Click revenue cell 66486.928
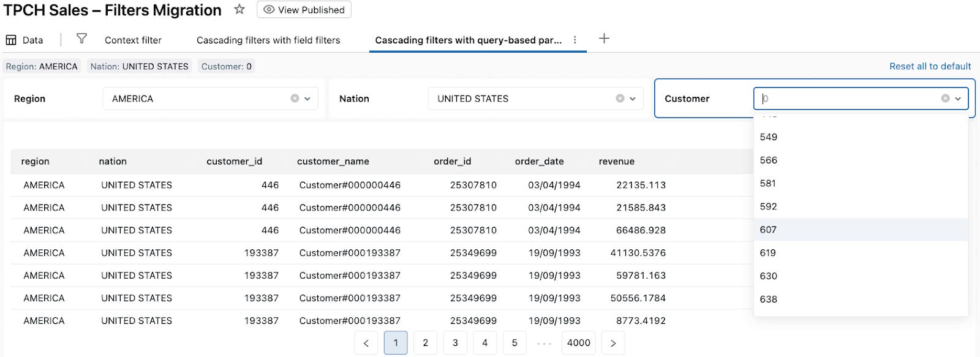Image resolution: width=980 pixels, height=357 pixels. click(641, 230)
